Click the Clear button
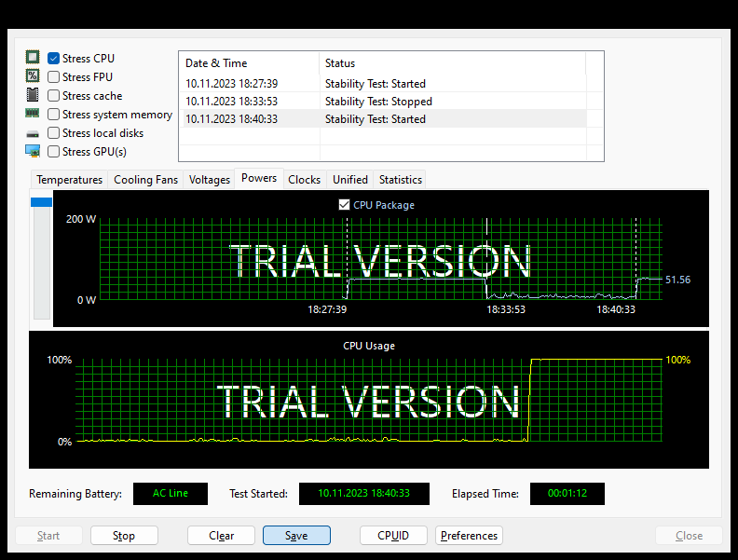The height and width of the screenshot is (560, 738). point(221,536)
